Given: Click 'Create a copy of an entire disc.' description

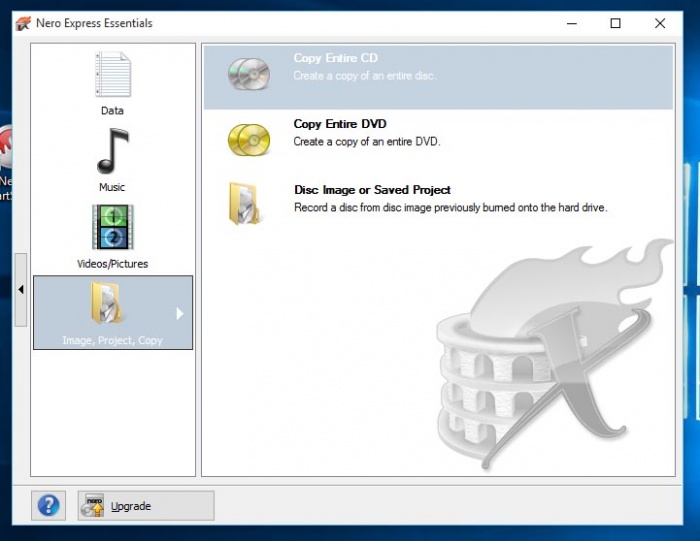Looking at the screenshot, I should [x=365, y=76].
